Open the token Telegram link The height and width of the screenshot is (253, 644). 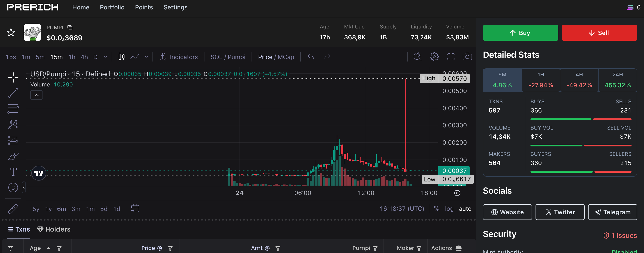tap(612, 212)
